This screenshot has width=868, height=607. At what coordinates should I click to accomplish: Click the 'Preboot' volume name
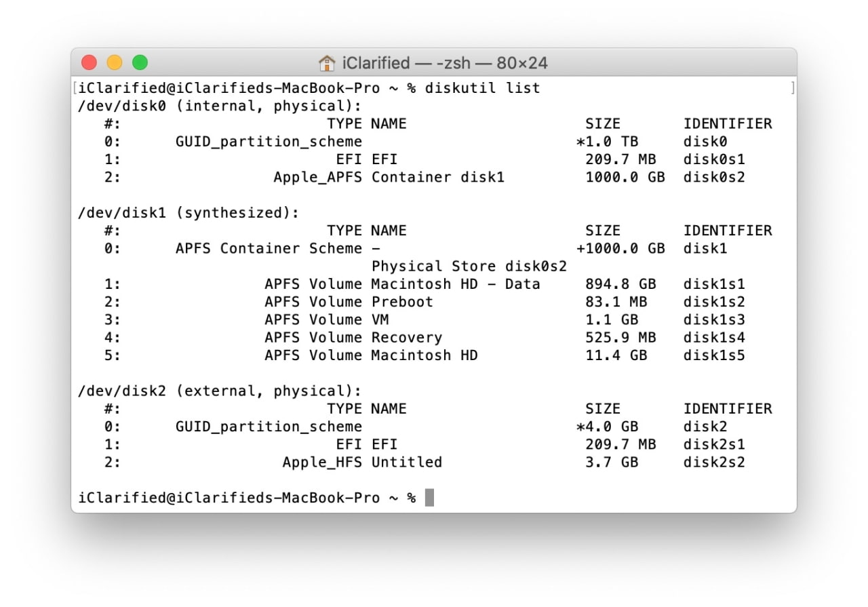(402, 302)
